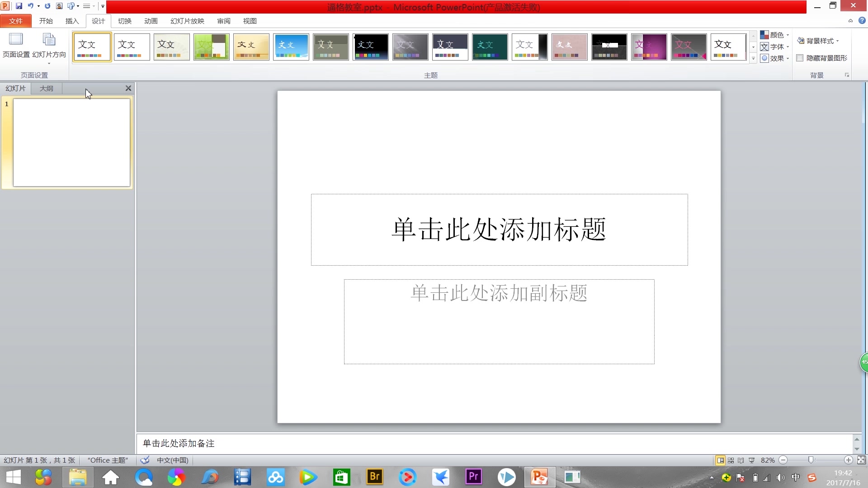Open theme Effects options
This screenshot has height=488, width=868.
tap(774, 58)
